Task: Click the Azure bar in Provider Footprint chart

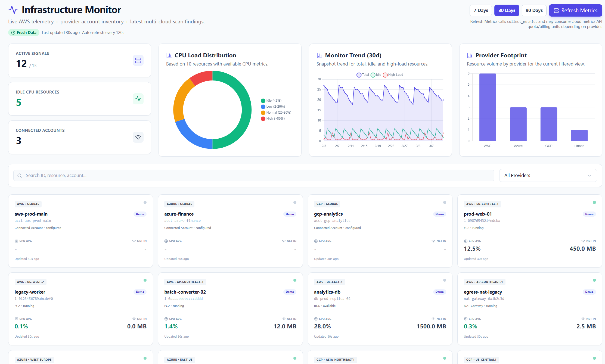Action: (x=518, y=124)
